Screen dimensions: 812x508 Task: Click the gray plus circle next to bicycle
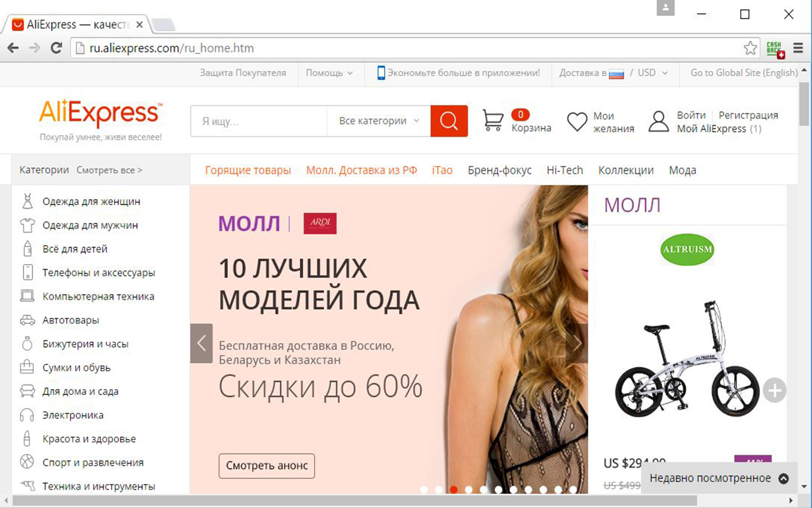(775, 390)
